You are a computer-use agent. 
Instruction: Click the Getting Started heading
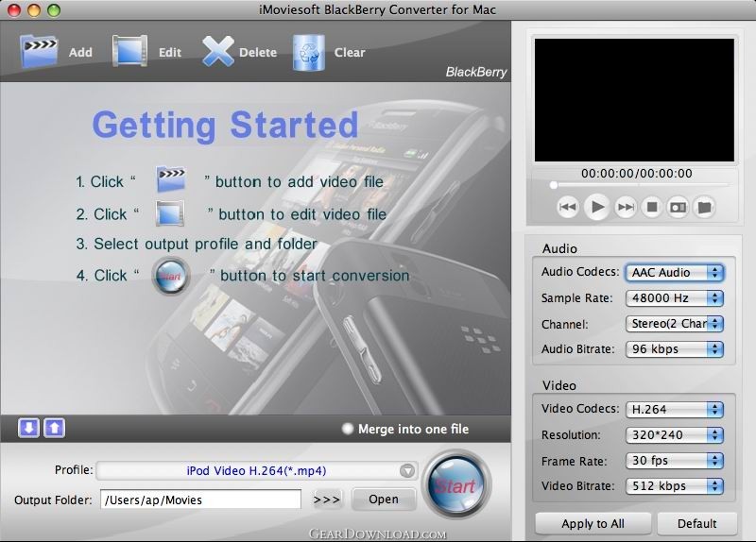(x=225, y=127)
